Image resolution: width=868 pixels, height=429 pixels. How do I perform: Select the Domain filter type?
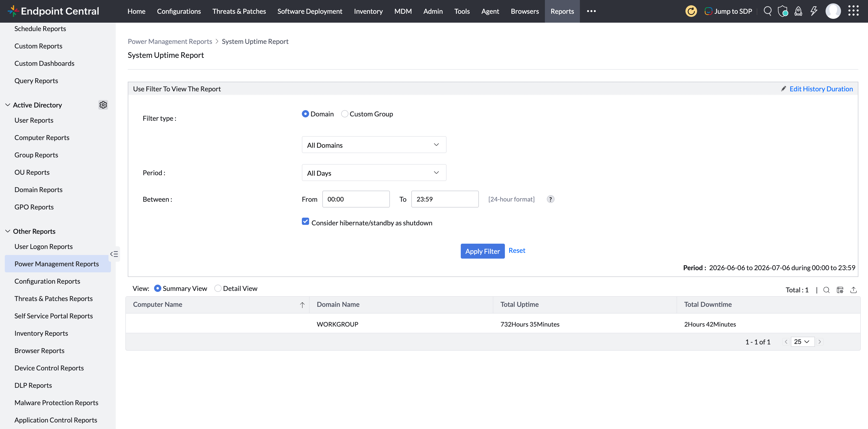tap(305, 114)
